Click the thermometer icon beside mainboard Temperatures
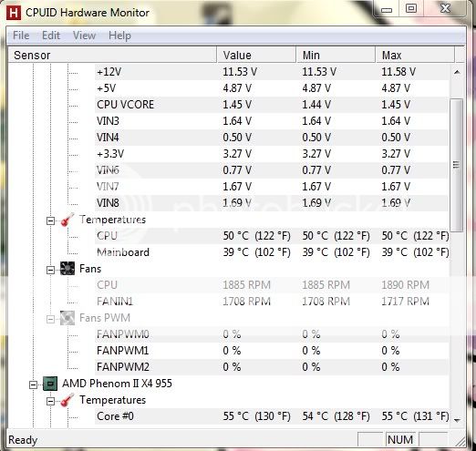This screenshot has width=476, height=451. pos(67,220)
